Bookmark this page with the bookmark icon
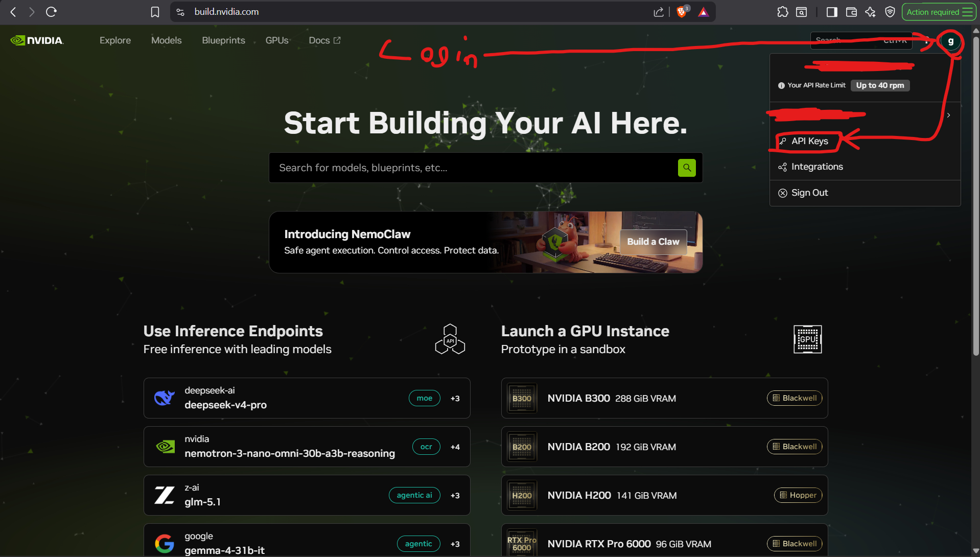Screen dimensions: 980x557 [155, 12]
